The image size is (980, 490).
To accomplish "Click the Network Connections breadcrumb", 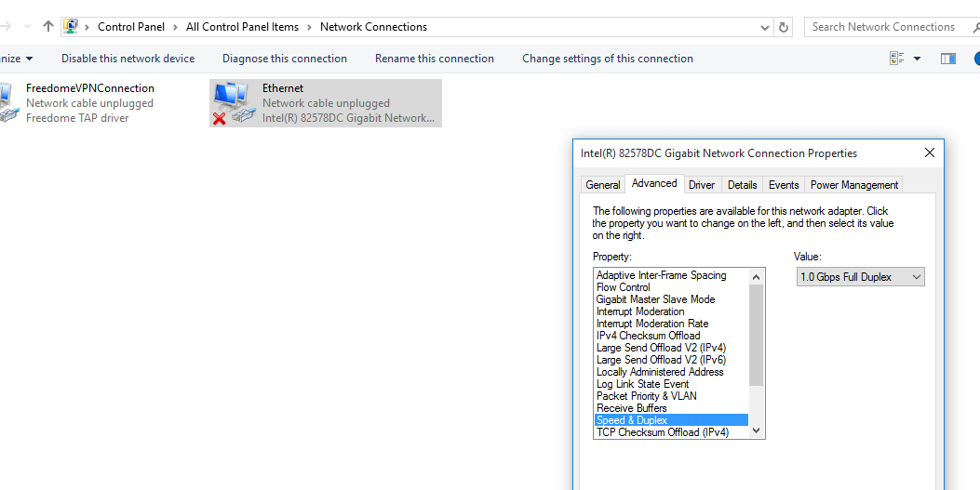I will (374, 27).
